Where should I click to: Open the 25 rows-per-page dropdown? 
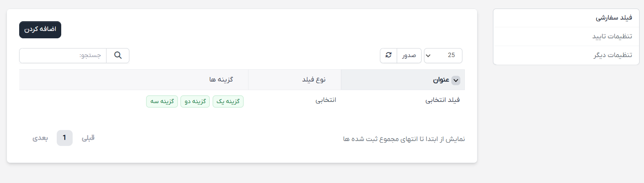(x=443, y=55)
